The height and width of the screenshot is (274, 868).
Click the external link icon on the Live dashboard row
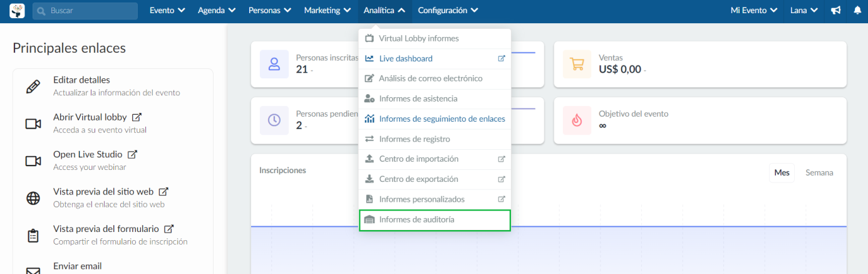click(501, 58)
